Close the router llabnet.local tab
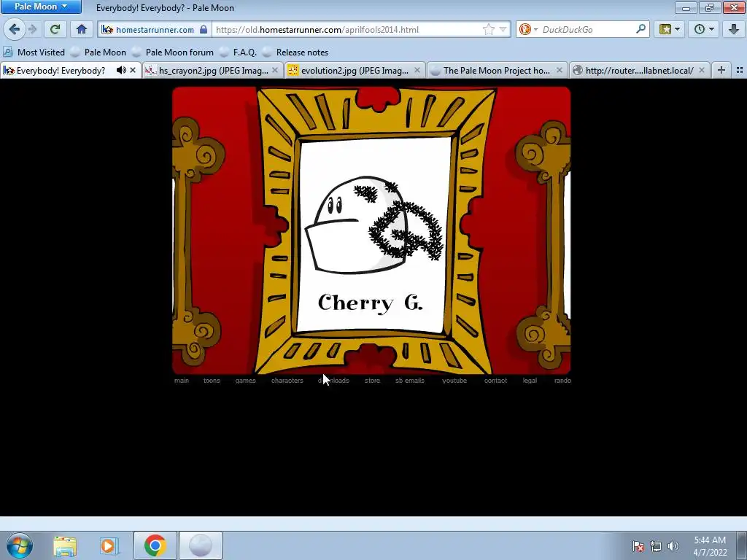Image resolution: width=747 pixels, height=560 pixels. tap(702, 71)
